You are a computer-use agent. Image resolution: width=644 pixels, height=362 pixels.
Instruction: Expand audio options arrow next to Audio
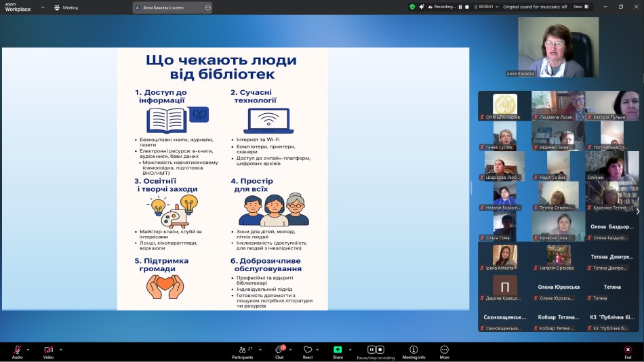[28, 350]
